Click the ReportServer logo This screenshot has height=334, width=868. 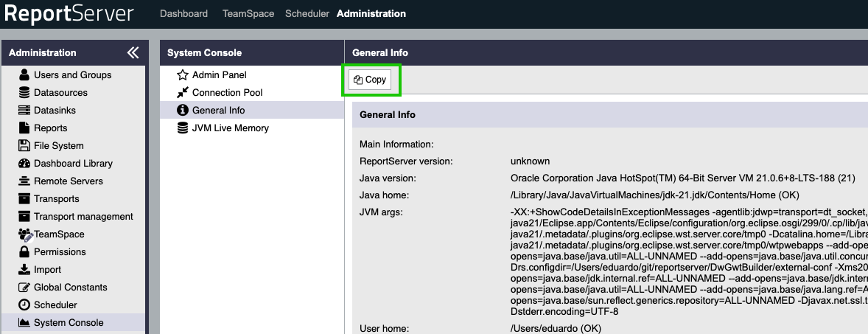pos(69,13)
